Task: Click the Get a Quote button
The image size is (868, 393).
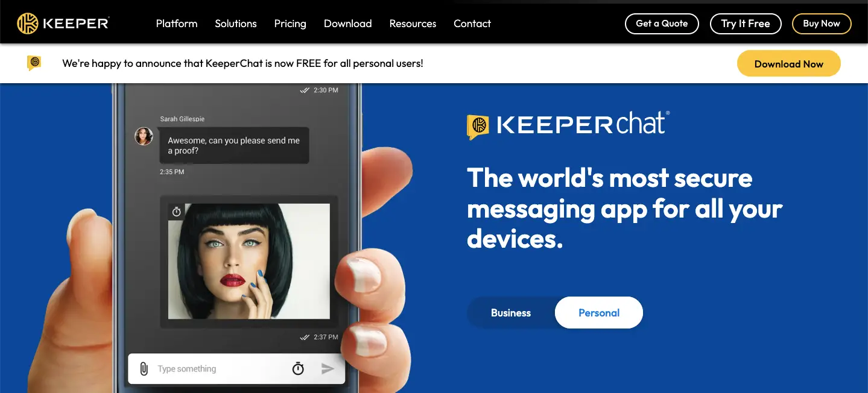Action: pos(662,24)
